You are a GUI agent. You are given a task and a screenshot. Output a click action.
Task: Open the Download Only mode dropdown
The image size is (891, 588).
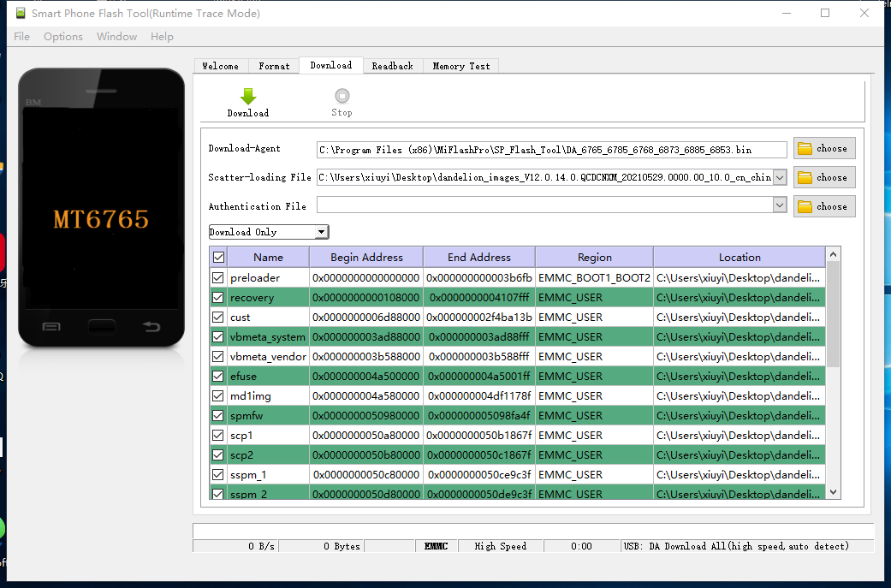[268, 232]
